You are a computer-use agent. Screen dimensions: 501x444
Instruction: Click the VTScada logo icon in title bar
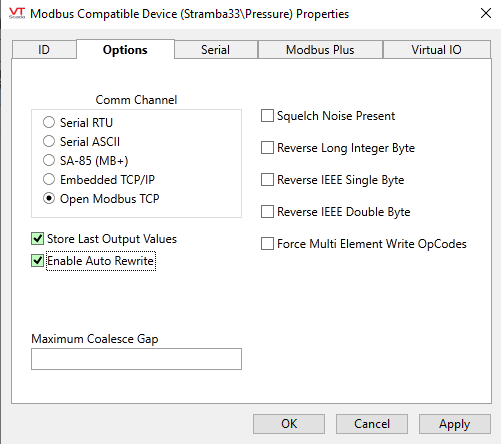pyautogui.click(x=17, y=13)
